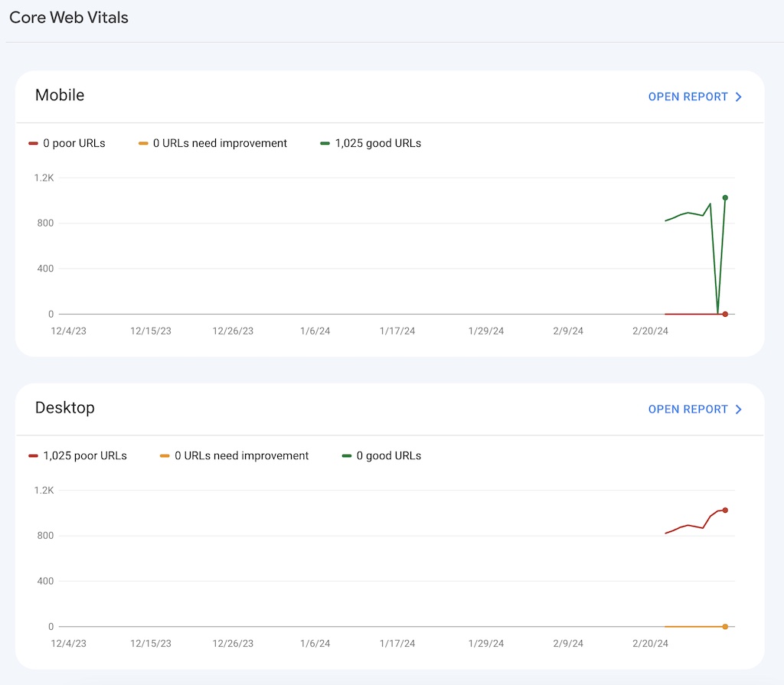Select the orange endpoint dot on Desktop chart

pos(725,626)
